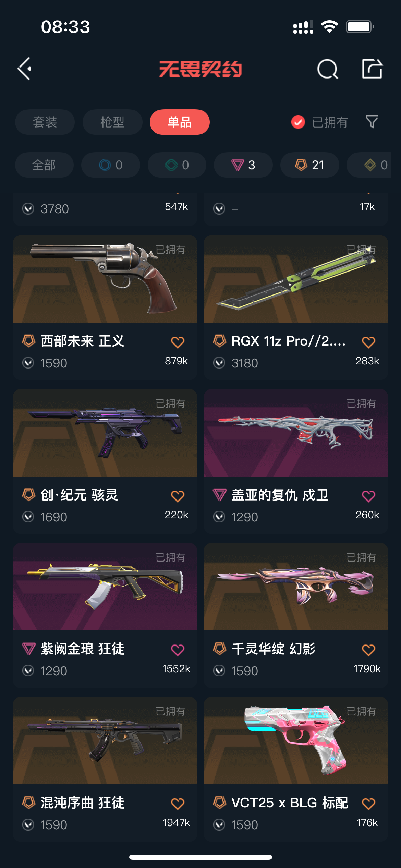Filter by orange tier showing 21

pyautogui.click(x=310, y=165)
